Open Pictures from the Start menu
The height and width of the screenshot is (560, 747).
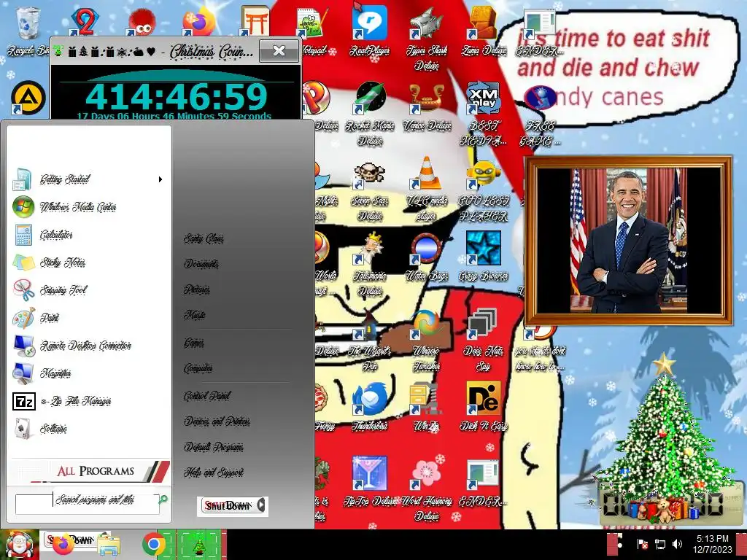point(197,289)
